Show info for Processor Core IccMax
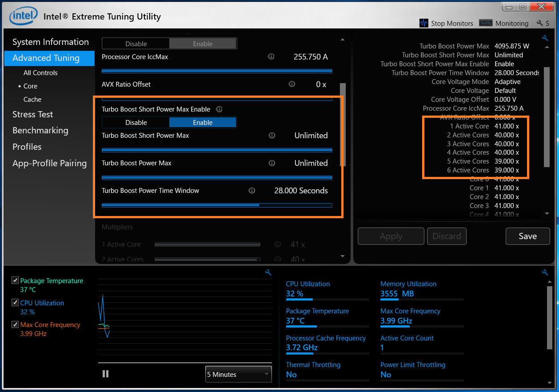Image resolution: width=559 pixels, height=392 pixels. coord(271,57)
